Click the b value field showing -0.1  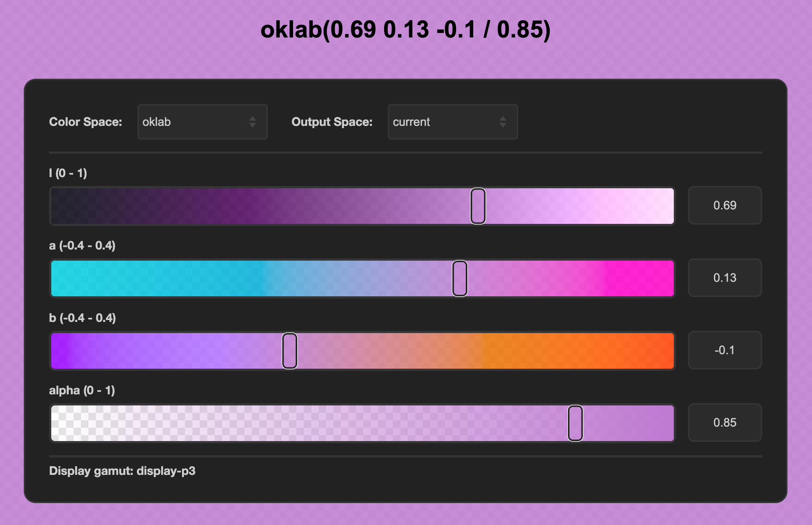pyautogui.click(x=725, y=350)
